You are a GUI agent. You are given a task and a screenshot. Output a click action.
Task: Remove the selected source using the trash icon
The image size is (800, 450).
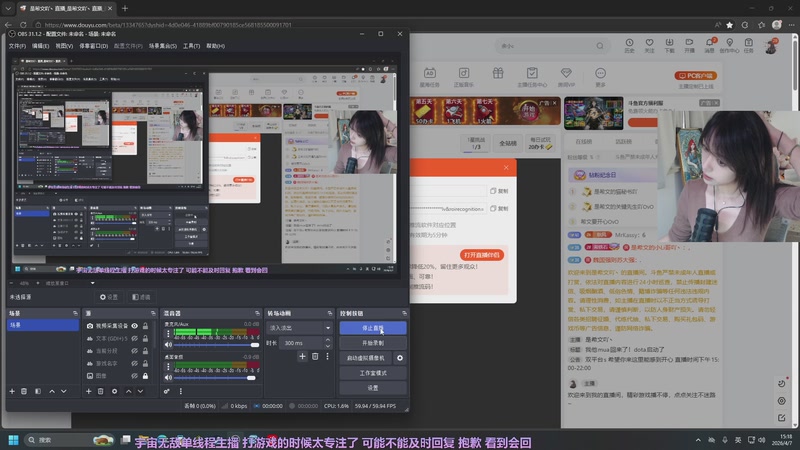(101, 391)
